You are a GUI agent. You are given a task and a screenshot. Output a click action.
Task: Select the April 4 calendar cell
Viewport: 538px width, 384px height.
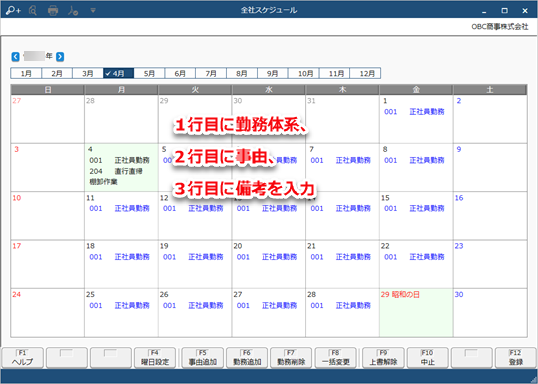pyautogui.click(x=121, y=167)
